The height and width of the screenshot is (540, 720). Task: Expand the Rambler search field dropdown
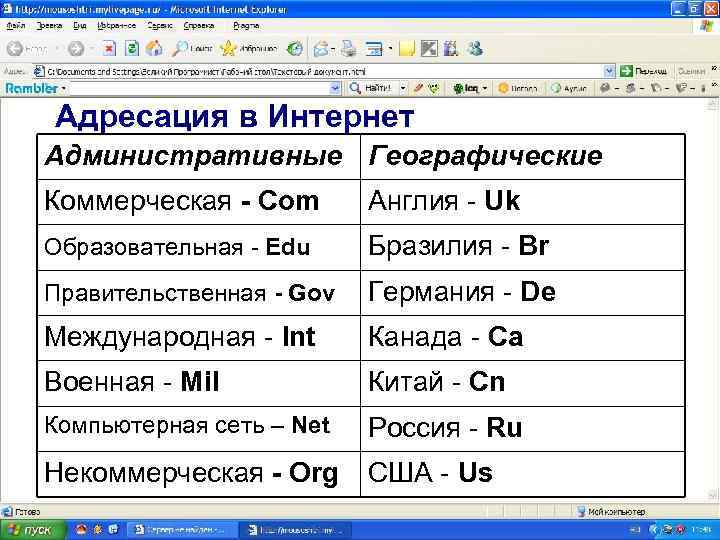[x=336, y=88]
